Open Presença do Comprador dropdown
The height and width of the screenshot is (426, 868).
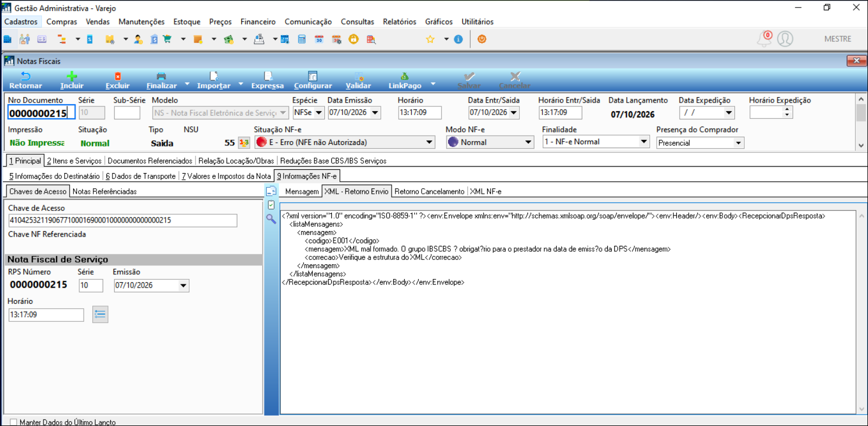coord(738,143)
